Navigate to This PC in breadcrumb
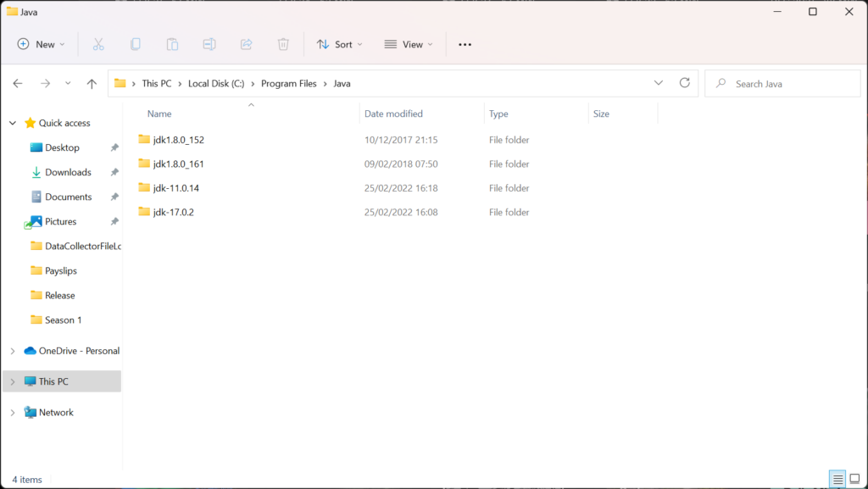This screenshot has height=489, width=868. tap(157, 84)
